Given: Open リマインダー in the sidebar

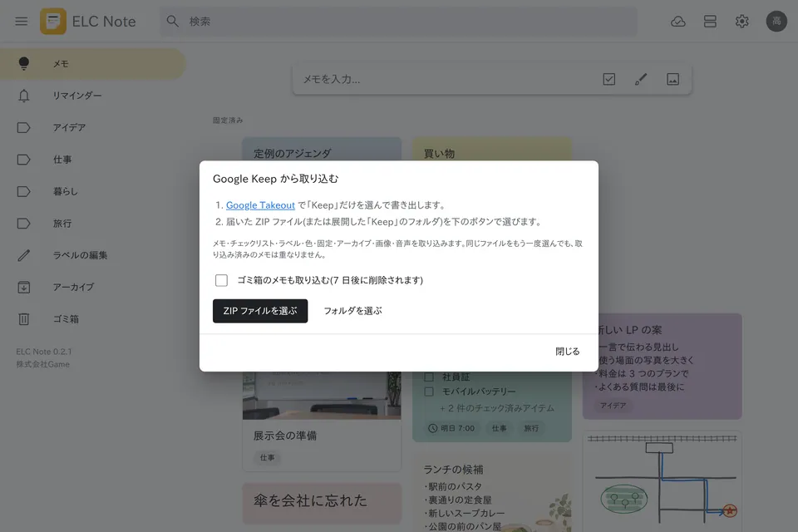Looking at the screenshot, I should click(x=92, y=96).
